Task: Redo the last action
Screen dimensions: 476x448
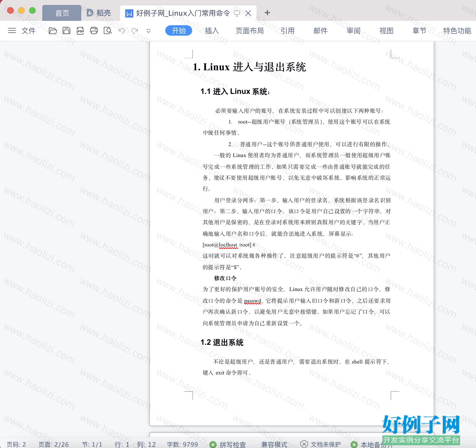Action: (135, 31)
